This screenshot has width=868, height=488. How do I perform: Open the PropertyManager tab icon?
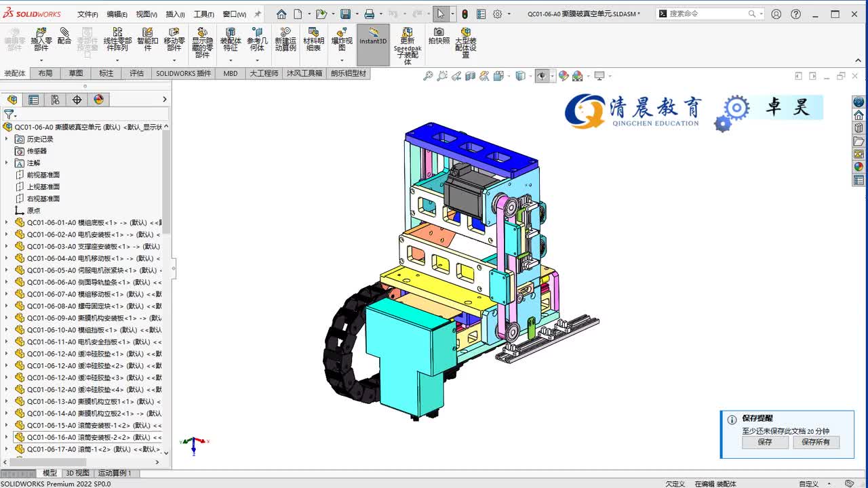click(x=33, y=100)
